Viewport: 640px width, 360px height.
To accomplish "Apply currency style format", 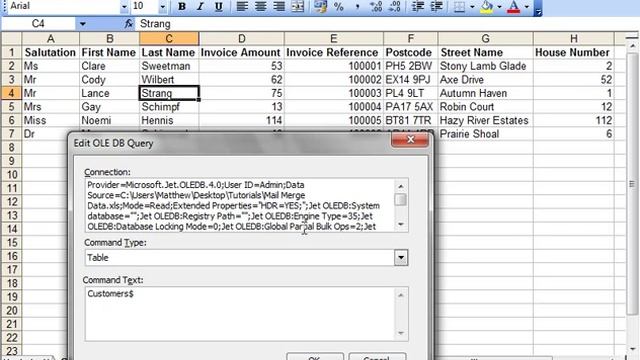I will pos(320,7).
